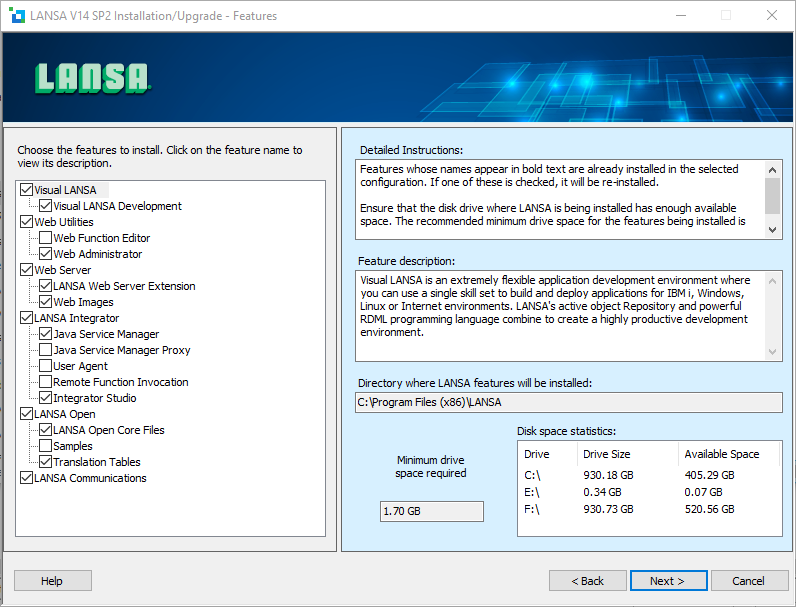Viewport: 796px width, 607px height.
Task: Uncheck the Web Images checkbox
Action: point(45,301)
